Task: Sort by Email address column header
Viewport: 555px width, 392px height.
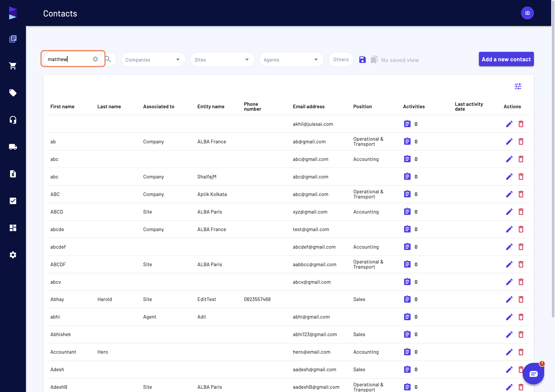Action: point(309,107)
